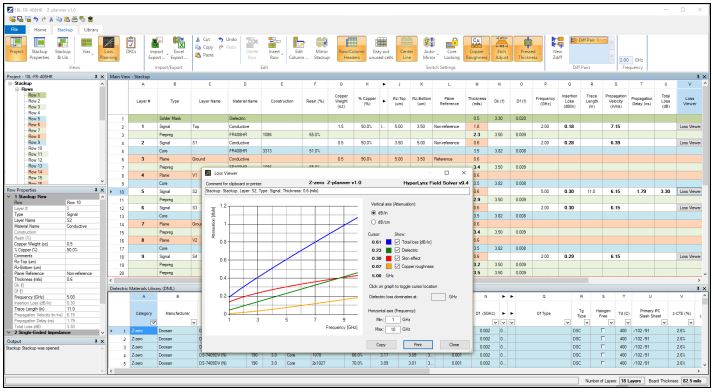Open the Manufacturer column filter dropdown

pyautogui.click(x=194, y=322)
